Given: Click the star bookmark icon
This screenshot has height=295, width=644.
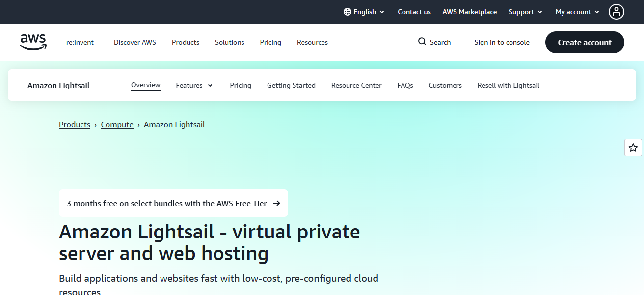Looking at the screenshot, I should pos(633,147).
